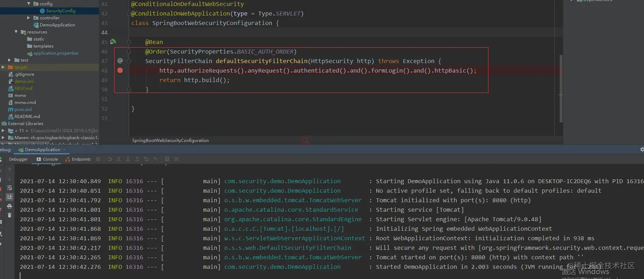This screenshot has width=644, height=279.
Task: Select the static folder
Action: click(x=35, y=39)
